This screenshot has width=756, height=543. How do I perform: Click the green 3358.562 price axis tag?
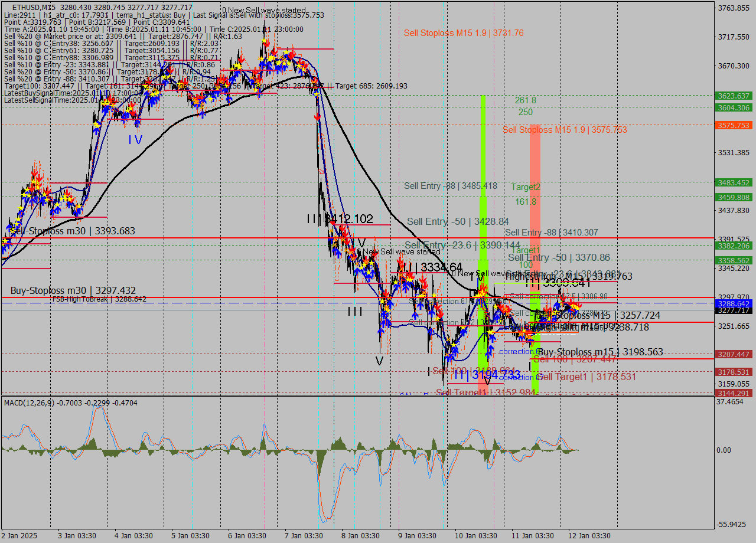pyautogui.click(x=734, y=260)
